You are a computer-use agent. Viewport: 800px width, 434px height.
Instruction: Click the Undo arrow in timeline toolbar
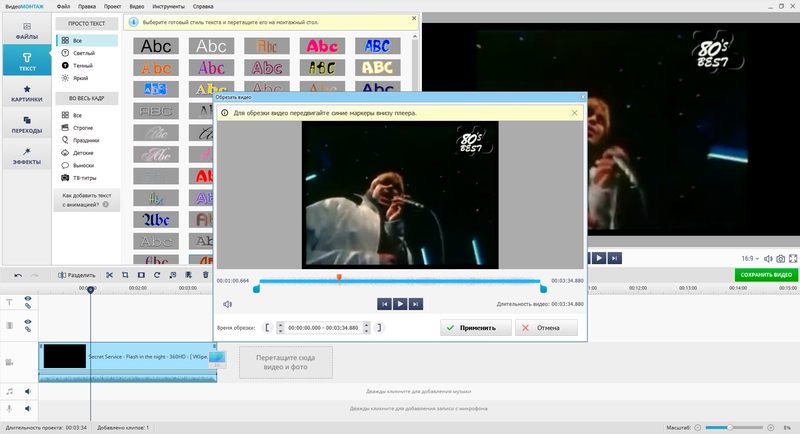[18, 275]
